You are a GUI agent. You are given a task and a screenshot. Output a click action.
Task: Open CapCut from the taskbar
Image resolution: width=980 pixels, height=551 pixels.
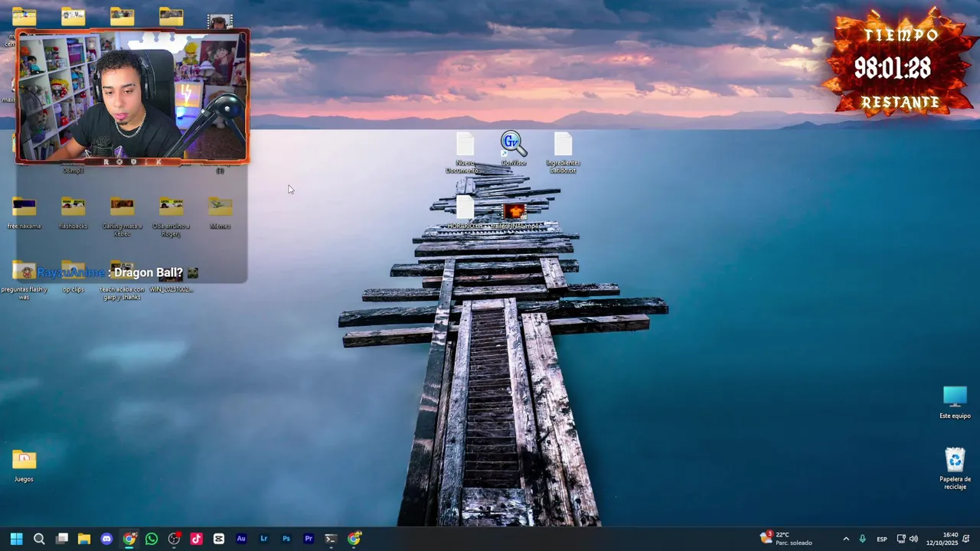219,539
